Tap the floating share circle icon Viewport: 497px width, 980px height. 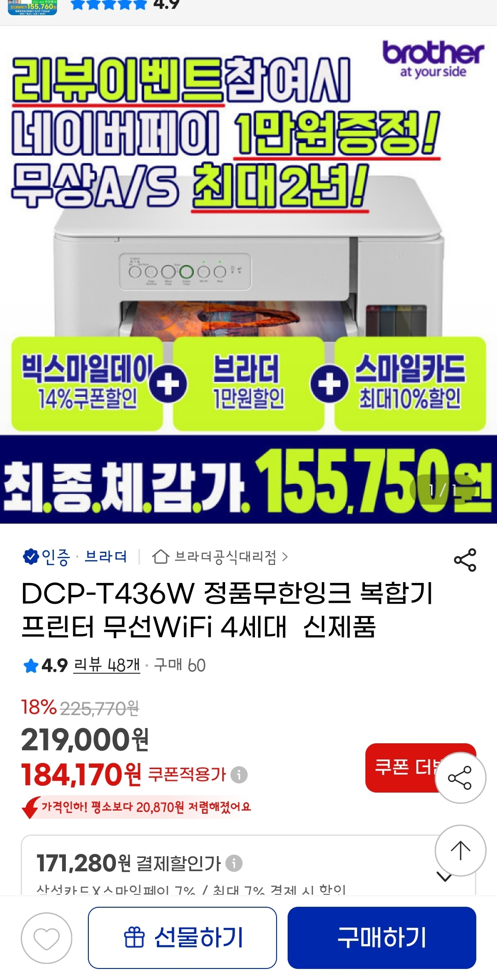point(460,778)
